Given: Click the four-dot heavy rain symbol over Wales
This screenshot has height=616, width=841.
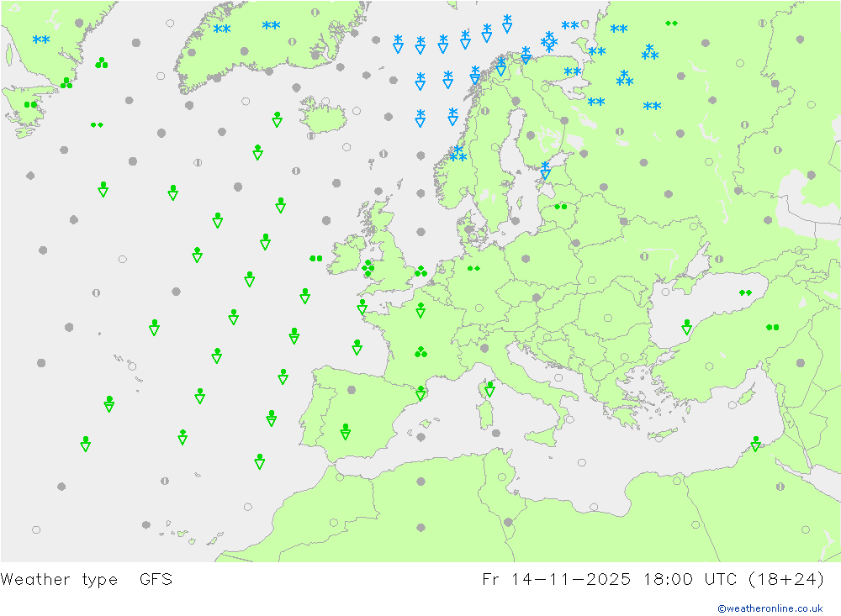Looking at the screenshot, I should (x=368, y=268).
